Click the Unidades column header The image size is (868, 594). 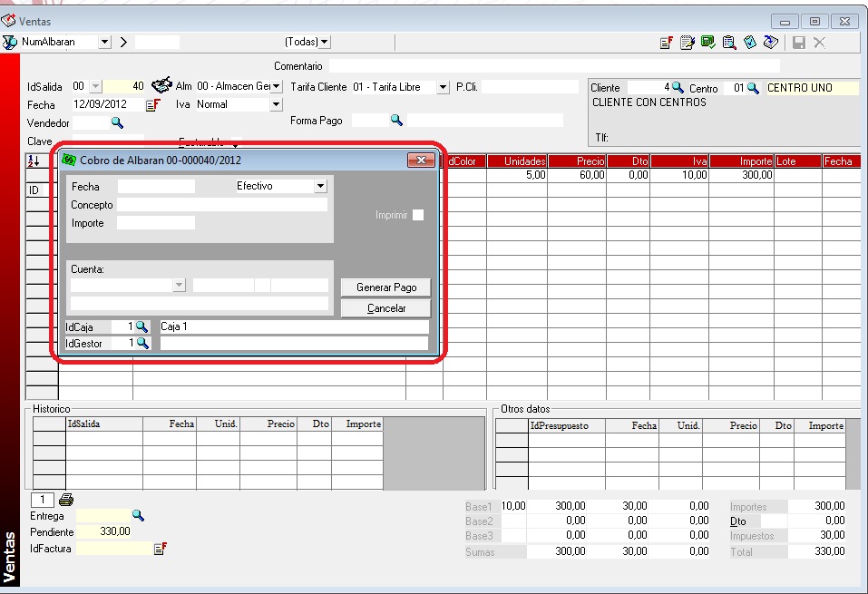[x=517, y=161]
